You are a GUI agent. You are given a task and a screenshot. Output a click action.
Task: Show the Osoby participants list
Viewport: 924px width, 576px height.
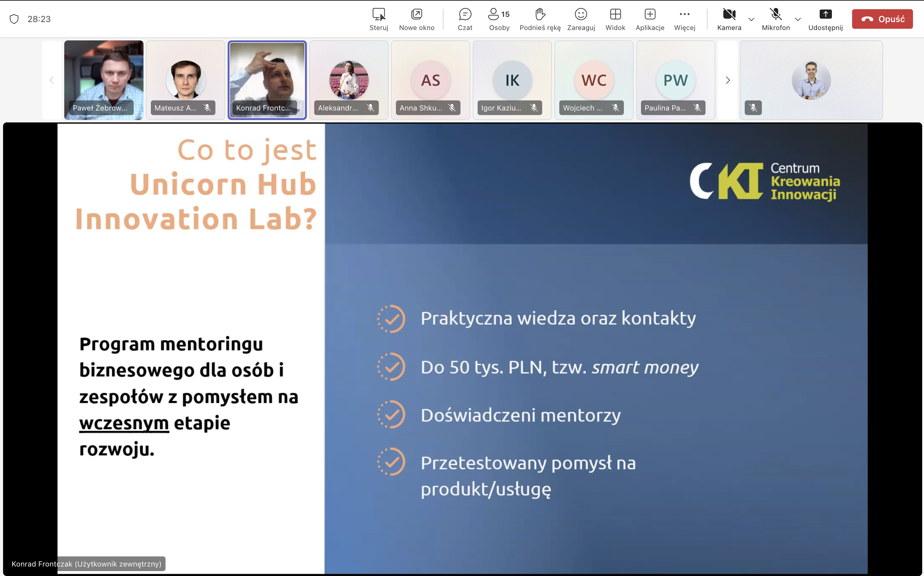click(499, 19)
